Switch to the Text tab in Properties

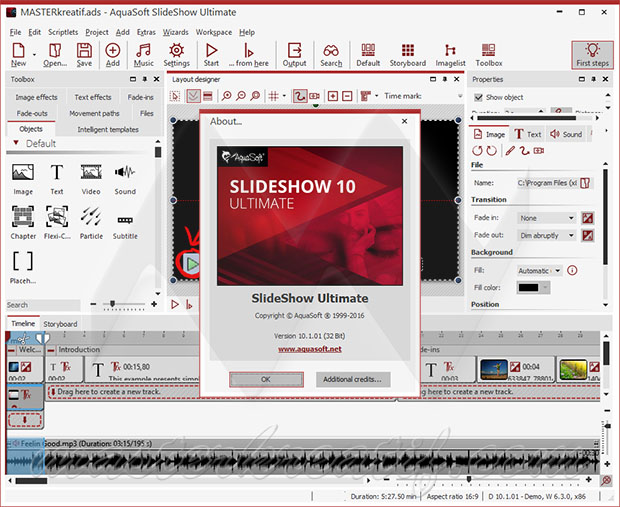(528, 134)
